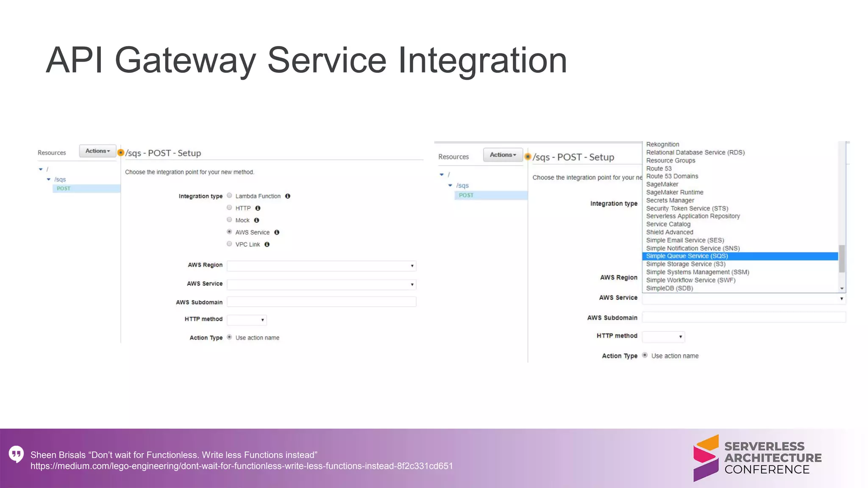Collapse the /sqs tree node in left panel

pos(49,180)
